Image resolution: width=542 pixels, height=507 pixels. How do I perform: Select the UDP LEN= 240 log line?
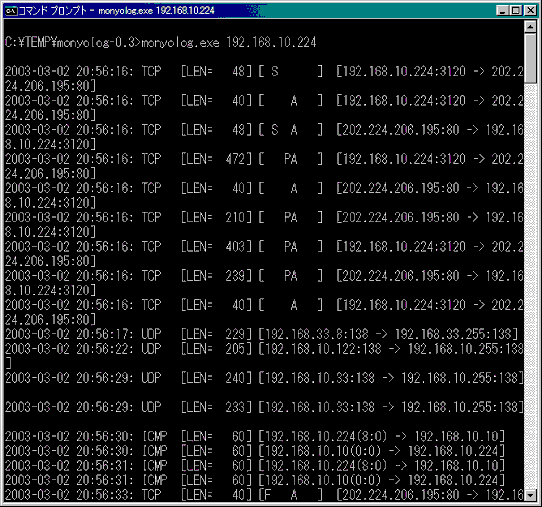[x=264, y=378]
